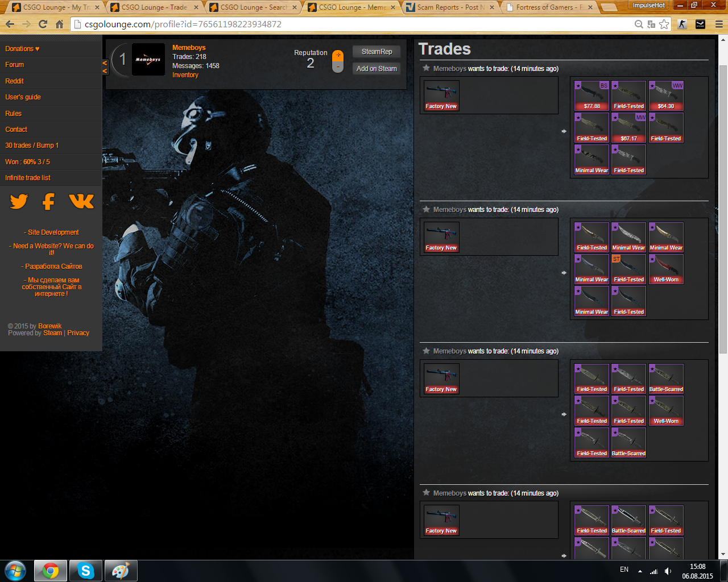This screenshot has width=728, height=582.
Task: Open the Chrome menu hamburger icon
Action: pos(719,24)
